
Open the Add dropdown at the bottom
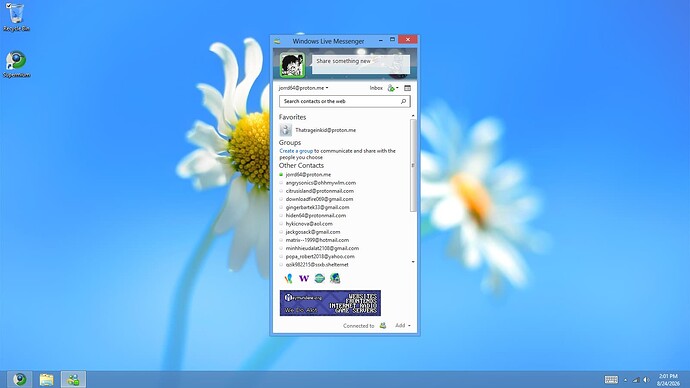coord(403,326)
